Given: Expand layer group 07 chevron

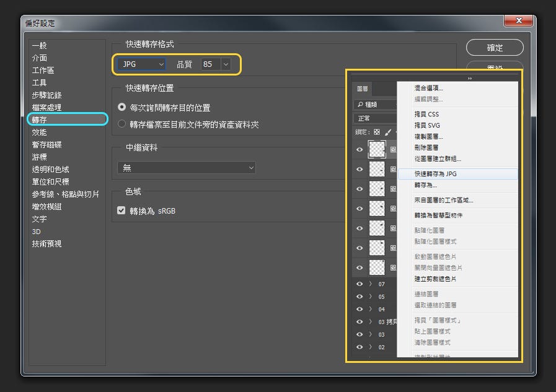Looking at the screenshot, I should pos(370,284).
